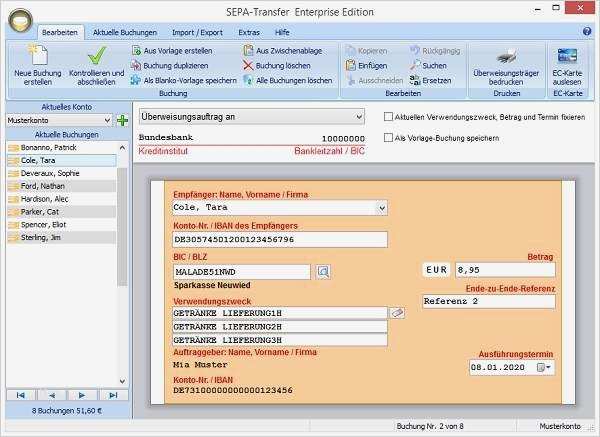Click Rückgängig in the ribbon

coord(435,51)
